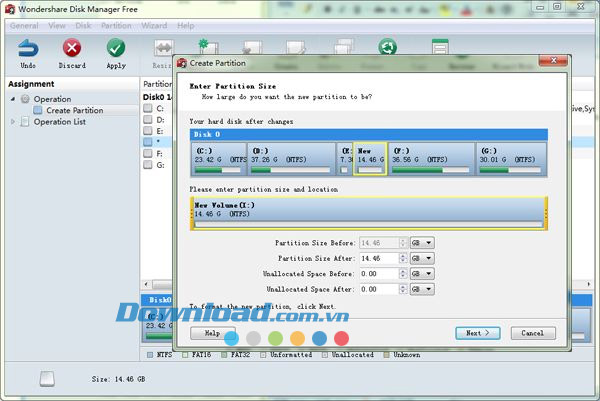
Task: Click the document icon beside Operation List
Action: pos(25,122)
